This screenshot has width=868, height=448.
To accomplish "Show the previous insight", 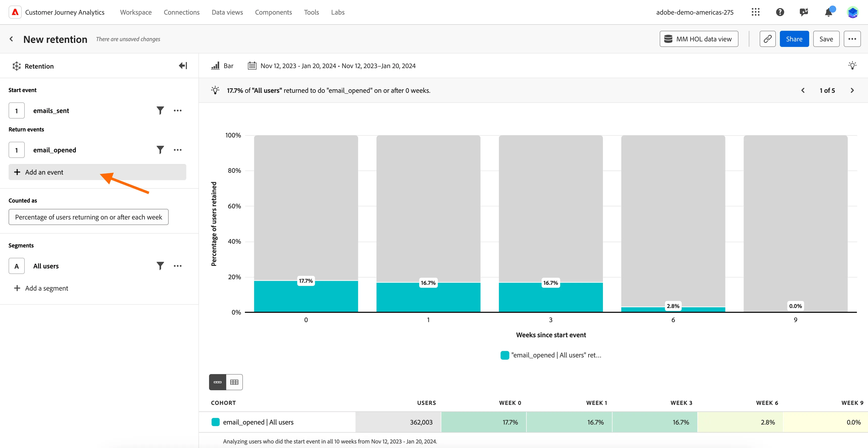I will click(x=803, y=90).
